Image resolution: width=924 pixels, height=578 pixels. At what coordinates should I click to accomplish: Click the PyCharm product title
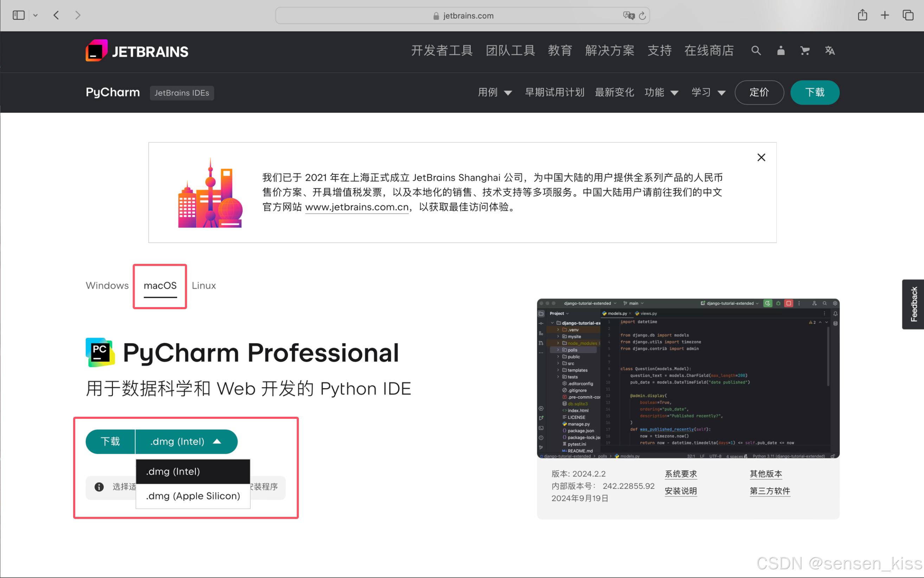pyautogui.click(x=113, y=92)
